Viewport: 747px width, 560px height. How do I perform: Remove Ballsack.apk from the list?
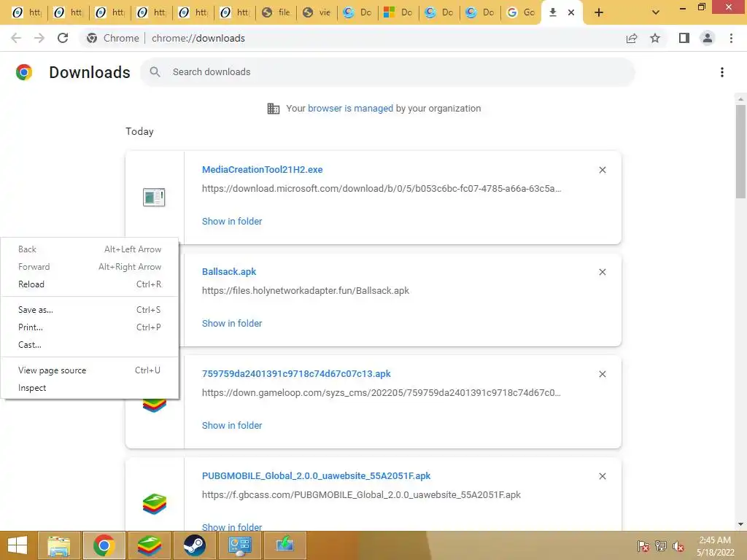tap(602, 272)
